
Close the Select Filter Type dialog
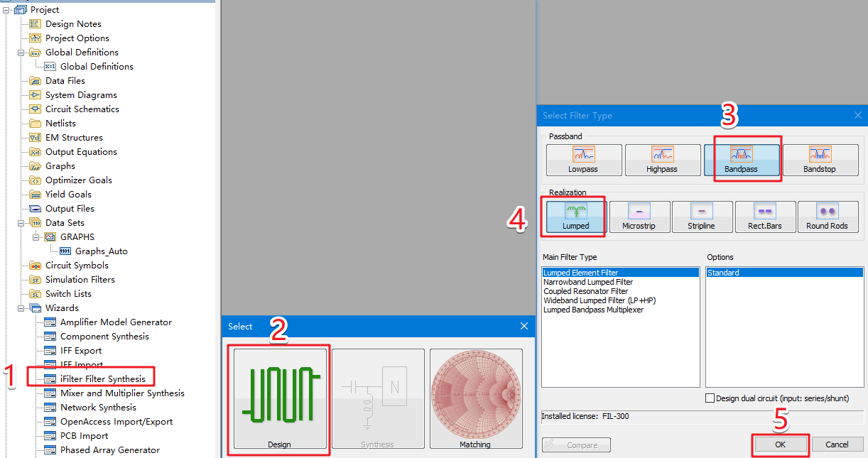(x=858, y=116)
